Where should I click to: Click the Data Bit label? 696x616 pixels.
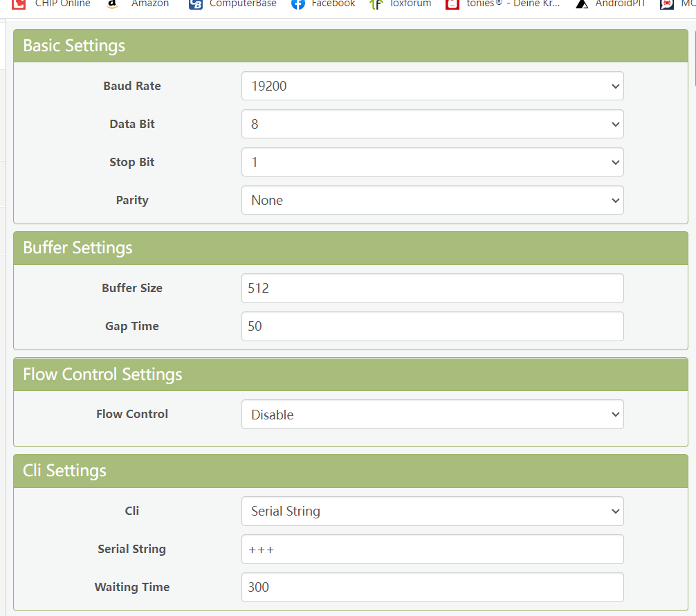click(132, 124)
